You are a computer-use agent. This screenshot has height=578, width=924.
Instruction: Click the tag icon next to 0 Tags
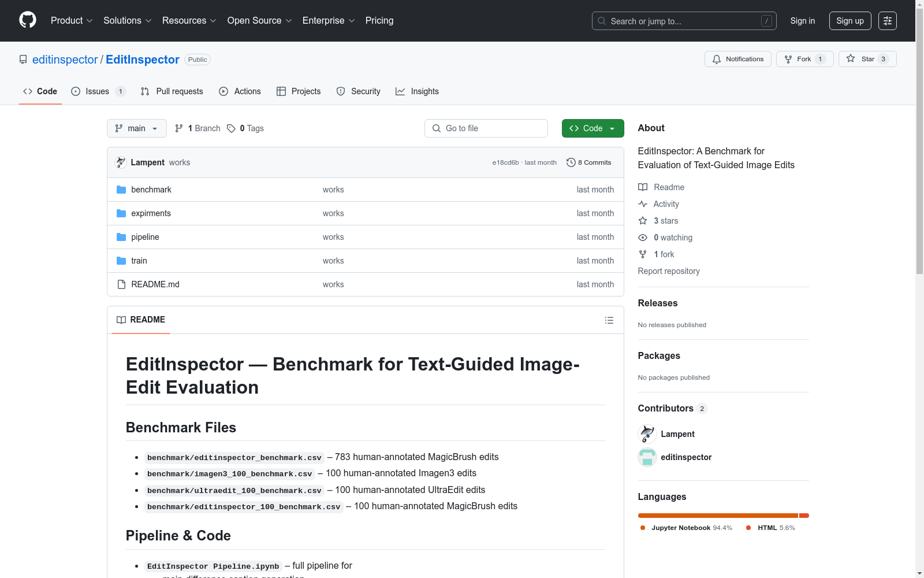click(231, 128)
